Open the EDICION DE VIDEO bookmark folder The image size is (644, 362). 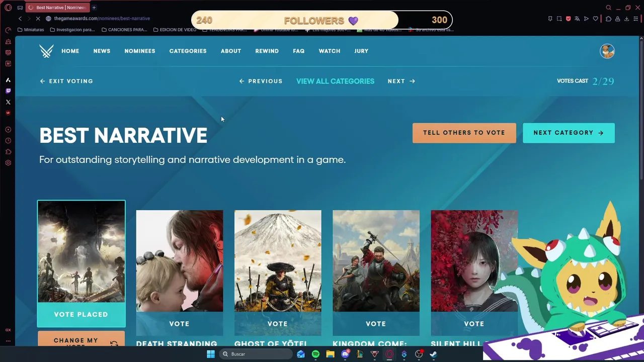pos(175,30)
